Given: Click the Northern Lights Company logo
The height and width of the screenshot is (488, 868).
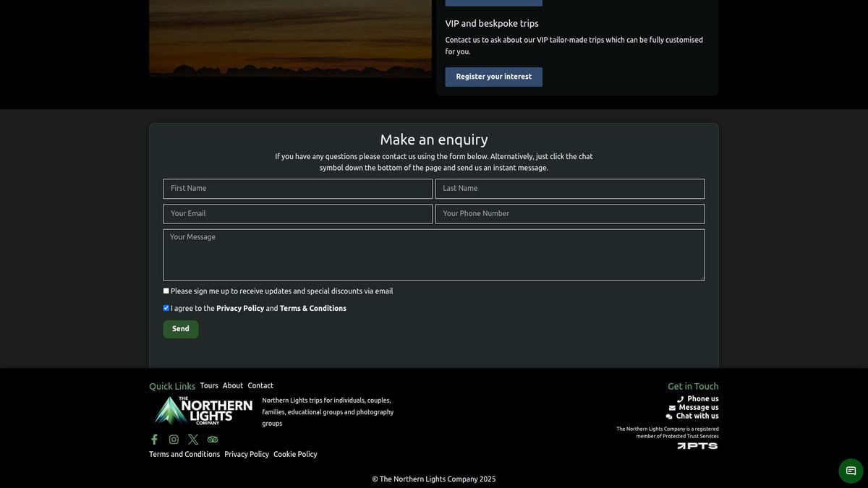Looking at the screenshot, I should tap(204, 411).
